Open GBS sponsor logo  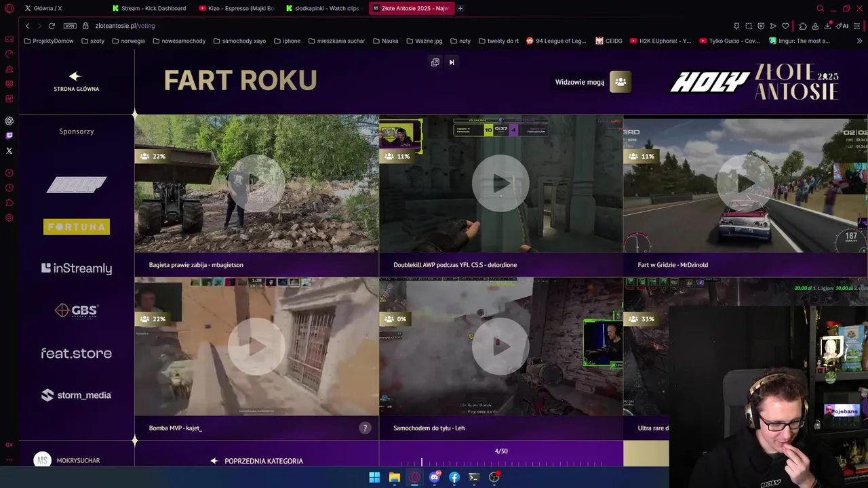[x=77, y=310]
